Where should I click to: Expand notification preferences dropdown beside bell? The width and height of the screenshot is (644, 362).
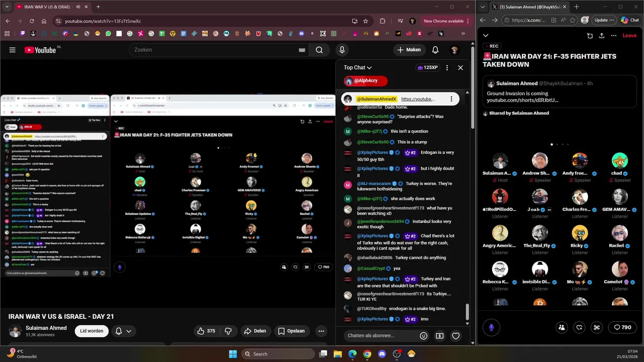(129, 331)
